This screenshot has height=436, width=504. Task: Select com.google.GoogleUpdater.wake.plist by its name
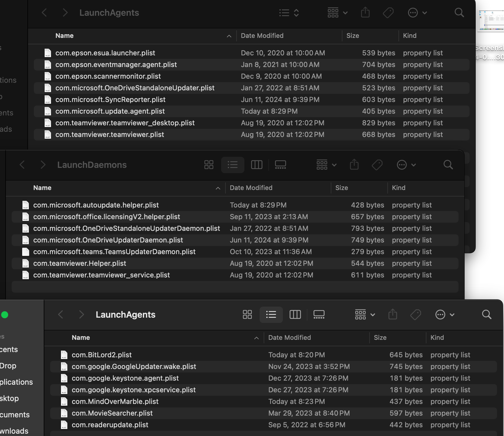(134, 366)
